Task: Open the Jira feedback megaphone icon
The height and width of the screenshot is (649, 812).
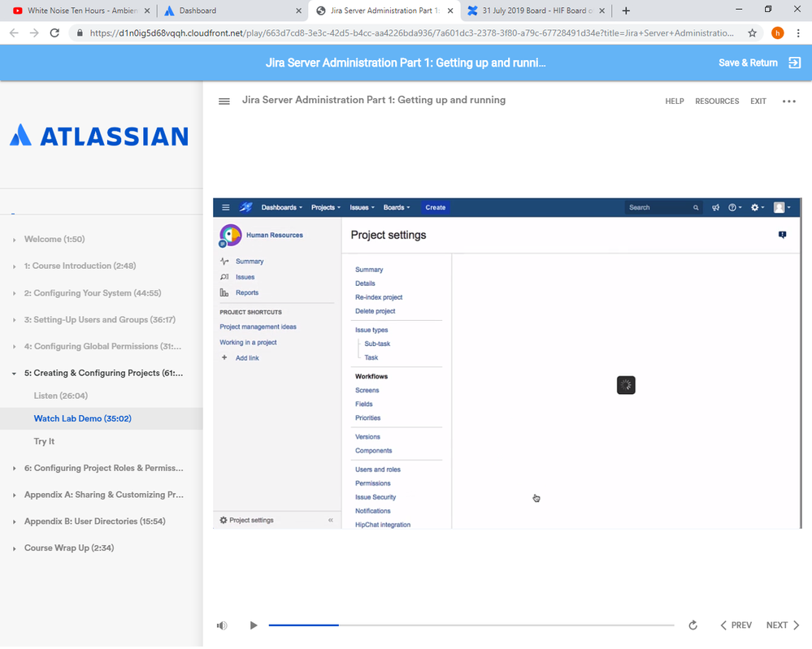Action: pos(715,207)
